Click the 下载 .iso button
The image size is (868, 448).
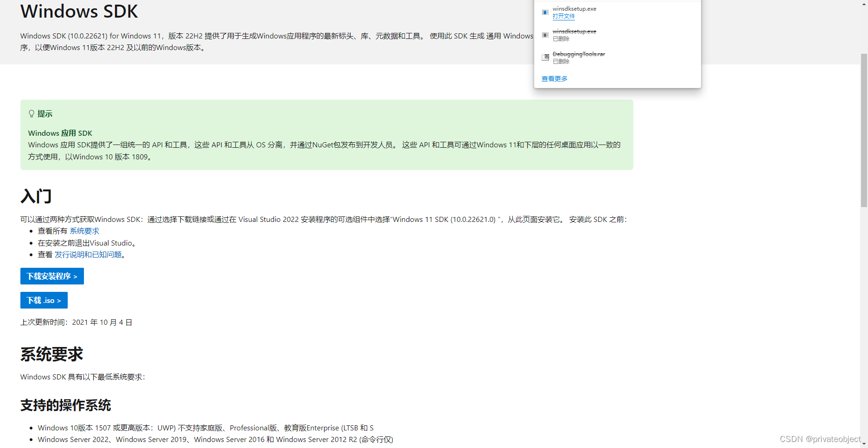44,300
